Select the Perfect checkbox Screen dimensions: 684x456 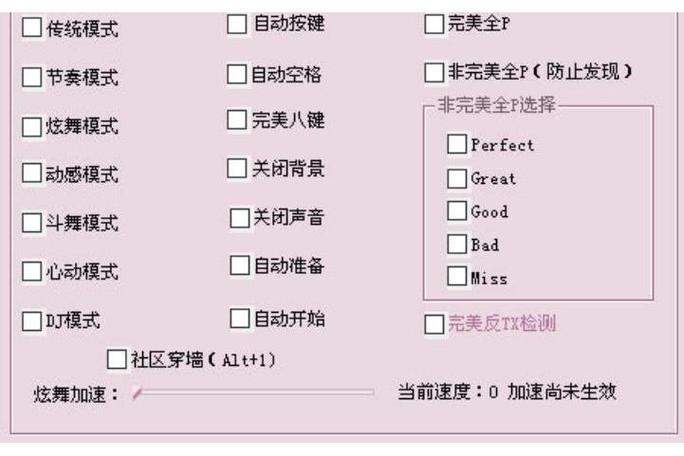457,144
